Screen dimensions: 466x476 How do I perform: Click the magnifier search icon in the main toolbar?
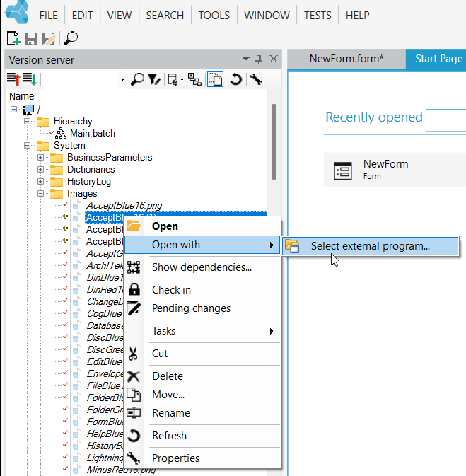pos(71,38)
